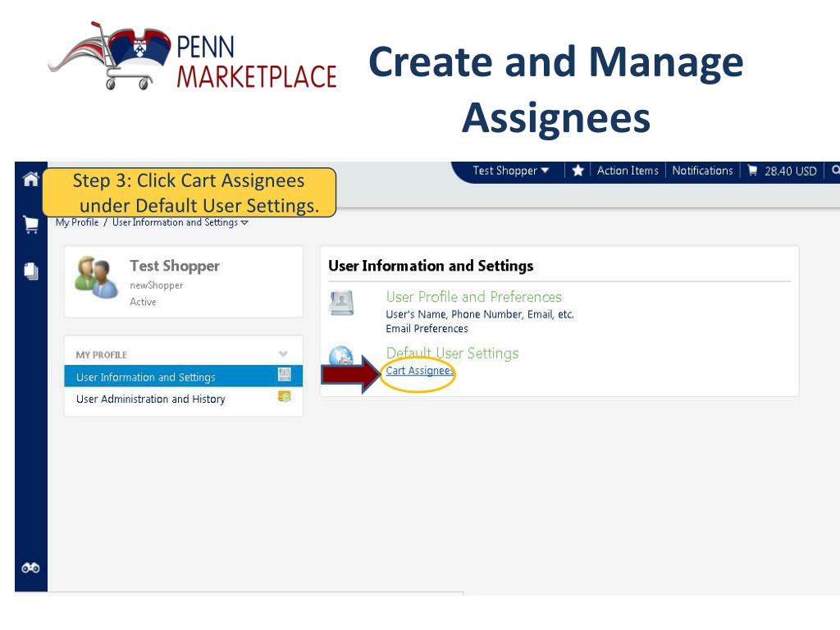Image resolution: width=840 pixels, height=630 pixels.
Task: Collapse the MY PROFILE section chevron
Action: tap(283, 354)
